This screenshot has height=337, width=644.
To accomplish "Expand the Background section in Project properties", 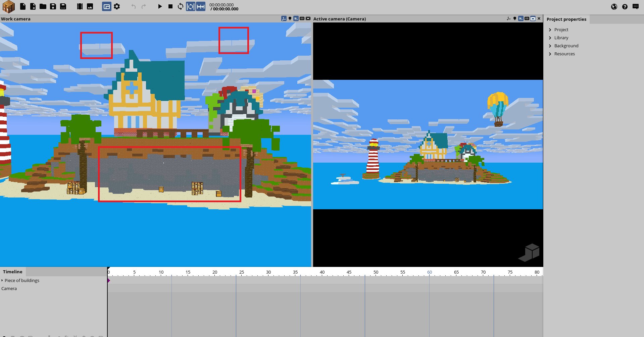I will coord(567,46).
